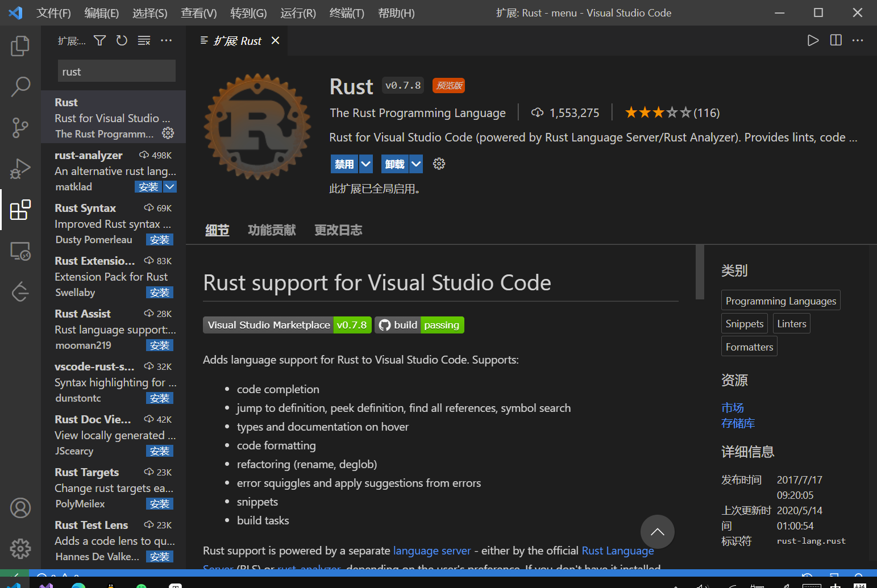Install the Rust Doc Viewer extension
The image size is (877, 588).
click(160, 451)
